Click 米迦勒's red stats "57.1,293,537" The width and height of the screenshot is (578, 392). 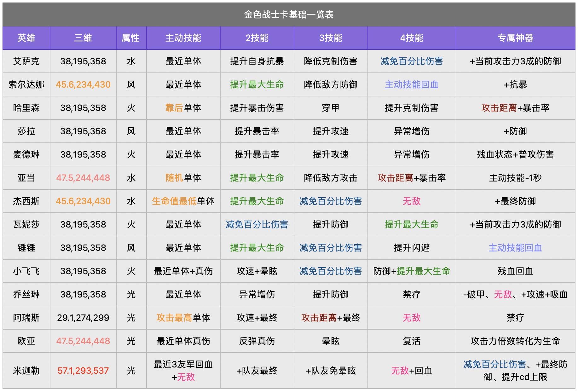pyautogui.click(x=83, y=371)
